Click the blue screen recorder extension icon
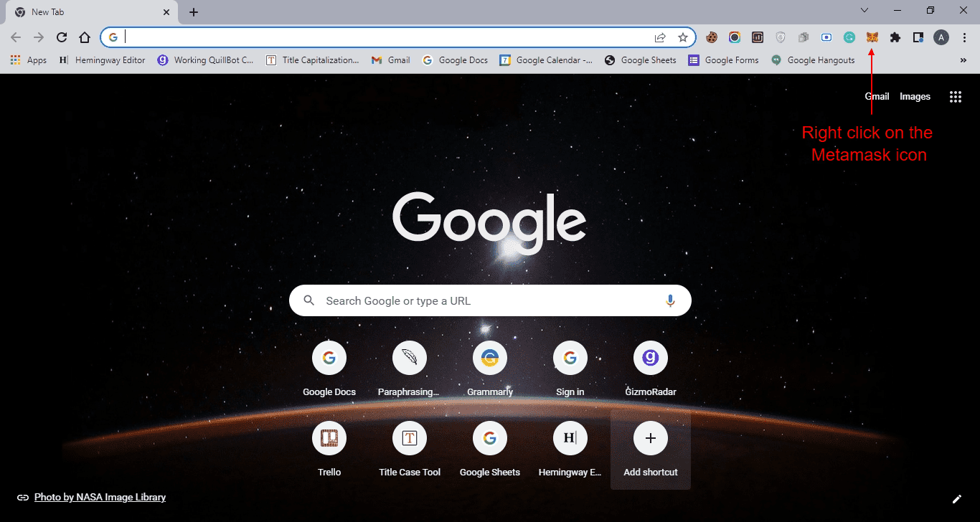The height and width of the screenshot is (522, 980). (826, 37)
